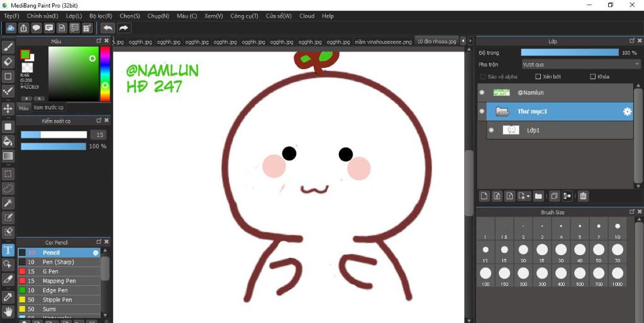Click the Undo arrow in toolbar
Screen dimensions: 644x323
tap(108, 28)
